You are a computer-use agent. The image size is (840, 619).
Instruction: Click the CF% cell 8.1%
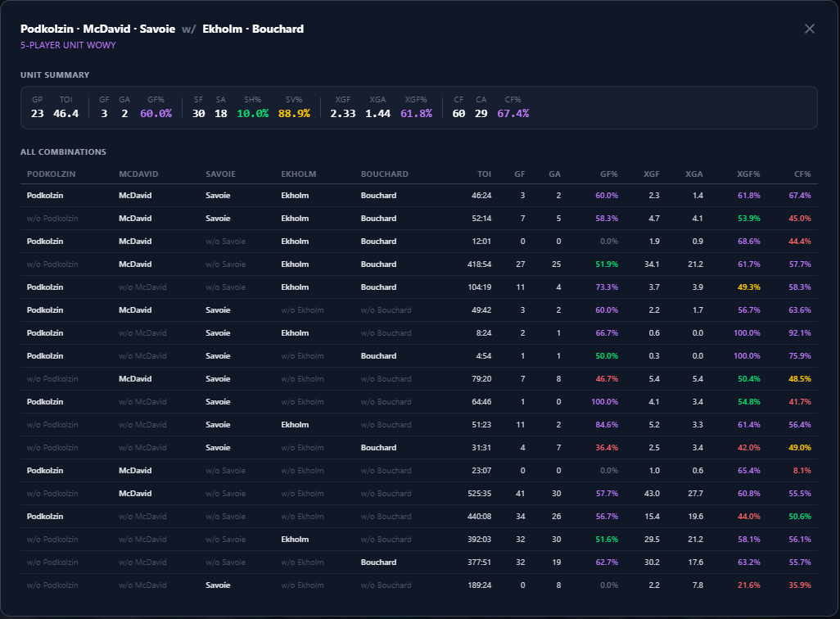[802, 471]
